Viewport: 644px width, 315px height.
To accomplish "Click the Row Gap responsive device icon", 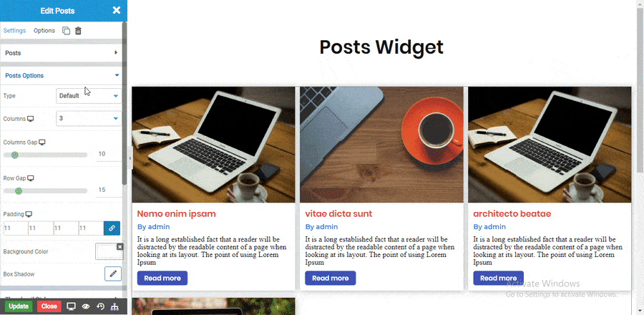I will point(31,178).
